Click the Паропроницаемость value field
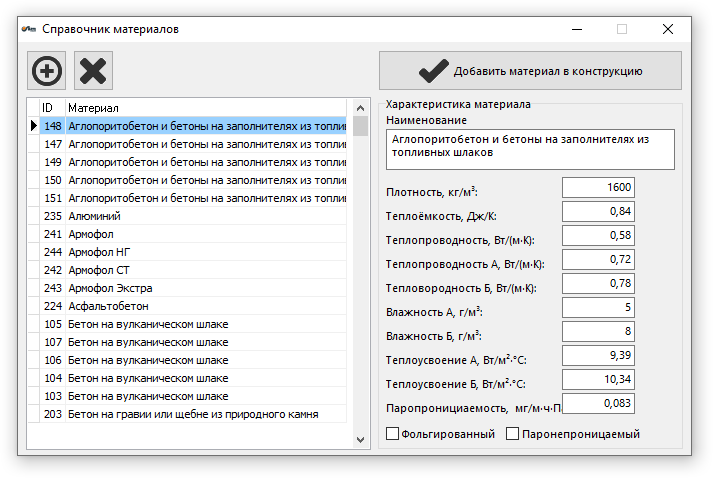Screen dimensions: 713x478 (598, 403)
